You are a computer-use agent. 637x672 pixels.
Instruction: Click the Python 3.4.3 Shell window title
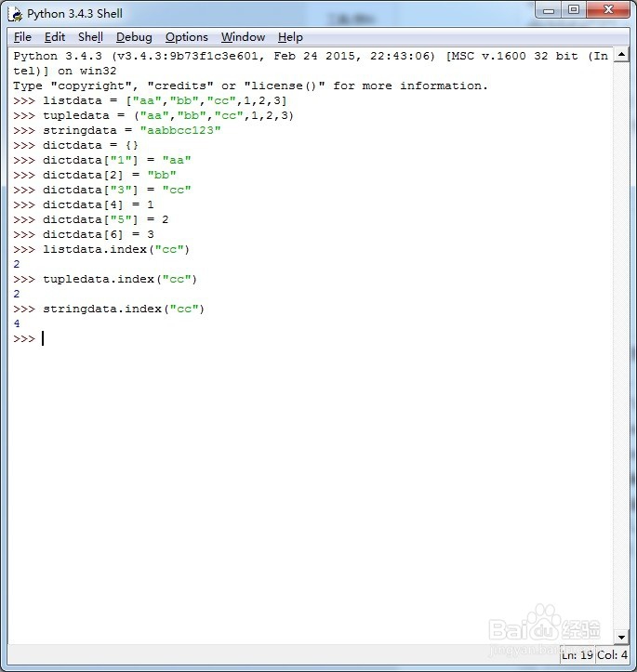coord(74,14)
